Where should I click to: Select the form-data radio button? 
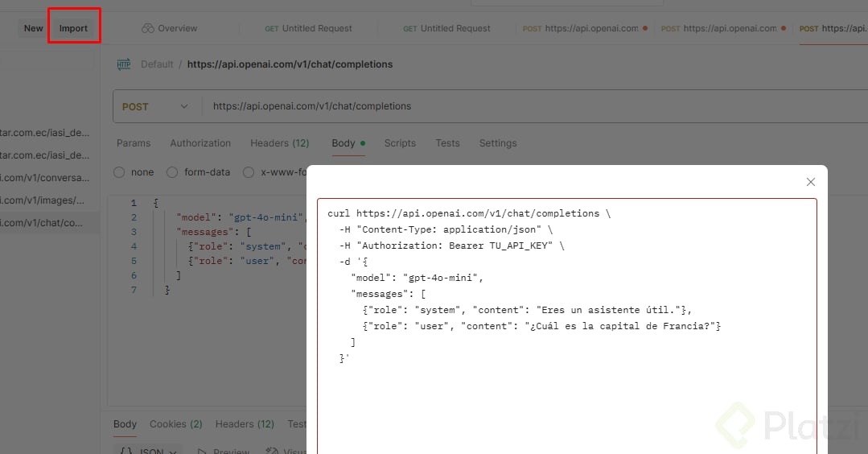pos(172,172)
